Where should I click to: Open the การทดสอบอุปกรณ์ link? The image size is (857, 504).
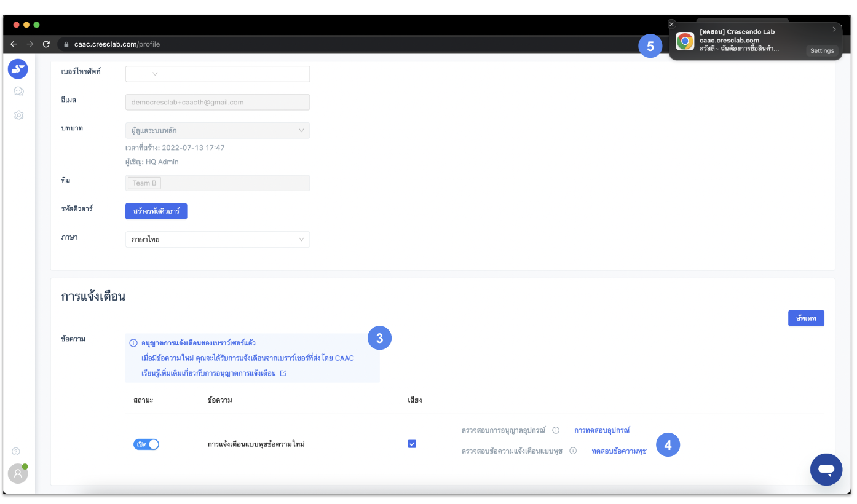(x=601, y=430)
